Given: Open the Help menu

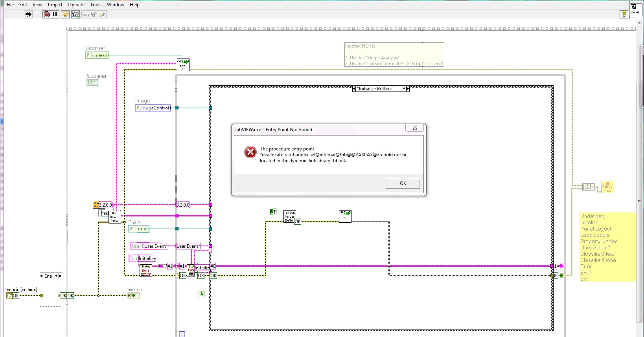Looking at the screenshot, I should coord(134,5).
